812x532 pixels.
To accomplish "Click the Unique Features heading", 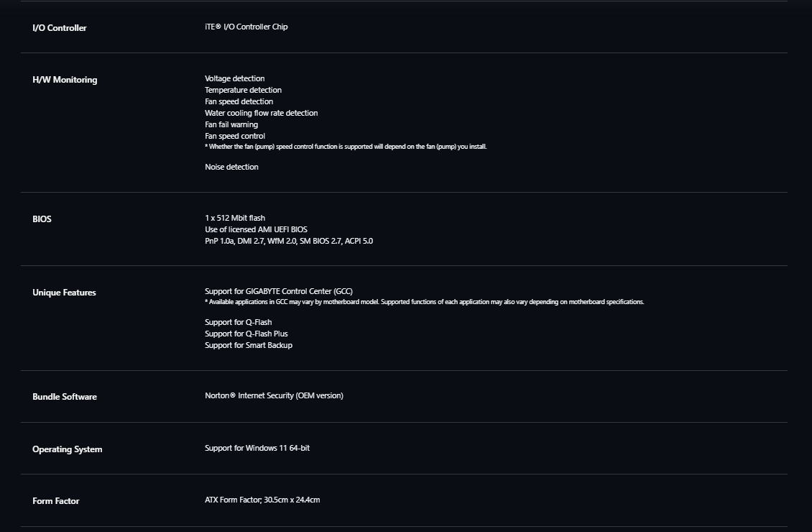I will click(x=64, y=293).
